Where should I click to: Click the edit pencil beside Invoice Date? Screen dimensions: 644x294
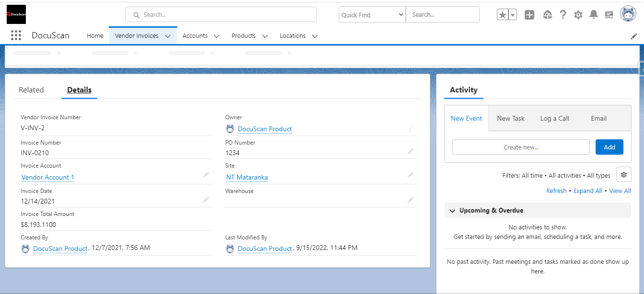(x=206, y=200)
